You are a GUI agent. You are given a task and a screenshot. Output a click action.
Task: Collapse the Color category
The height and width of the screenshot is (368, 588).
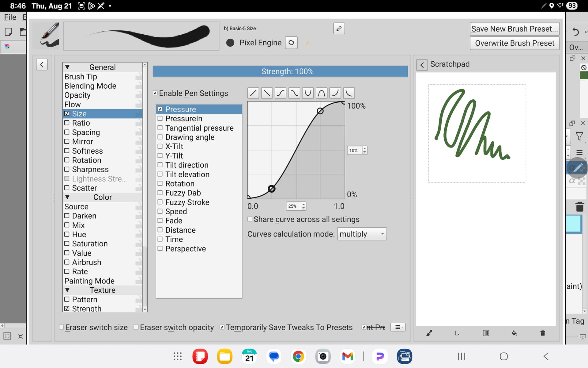(67, 197)
